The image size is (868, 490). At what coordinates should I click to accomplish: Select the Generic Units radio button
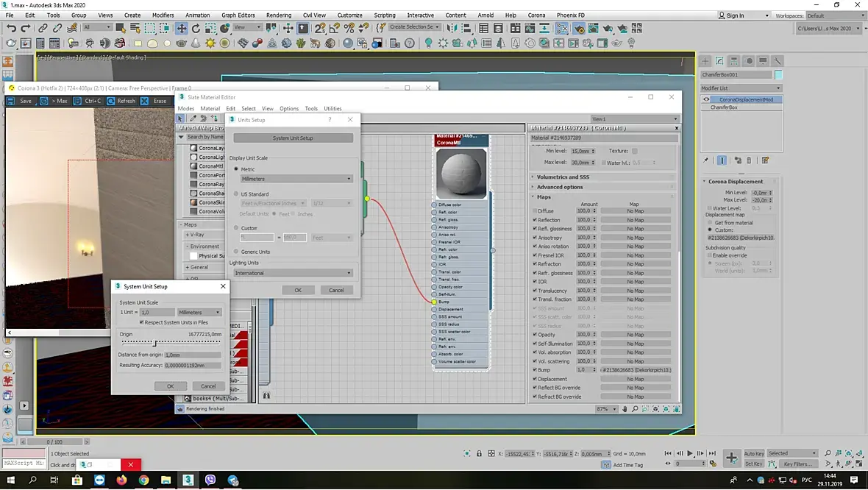point(236,252)
